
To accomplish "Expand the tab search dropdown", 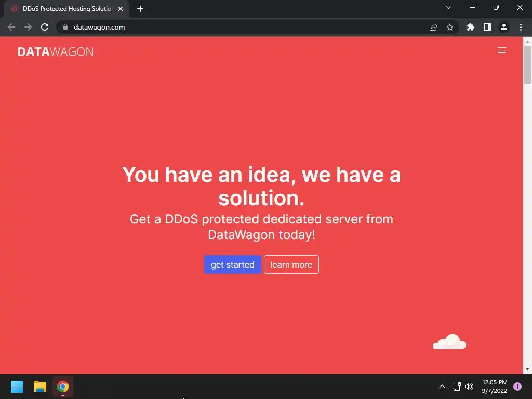I will click(x=448, y=7).
